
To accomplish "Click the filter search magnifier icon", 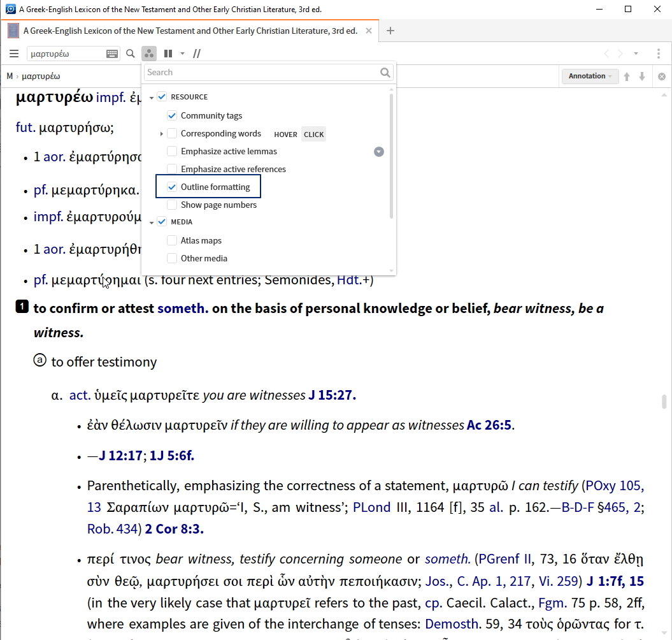I will click(385, 73).
